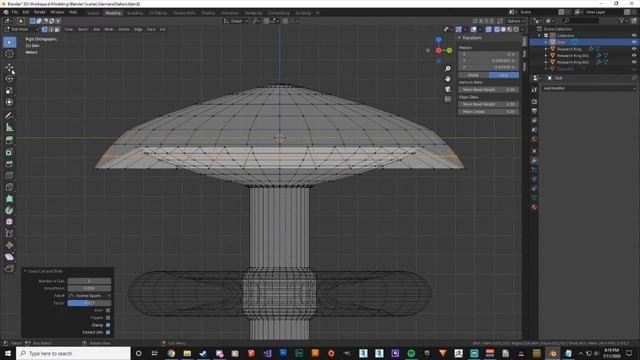Uncheck the Clamp checkbox
This screenshot has height=360, width=640.
[108, 325]
